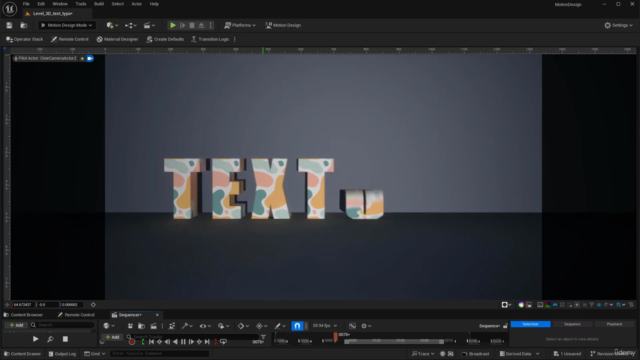
Task: Open Operator Stack panel
Action: tap(24, 39)
